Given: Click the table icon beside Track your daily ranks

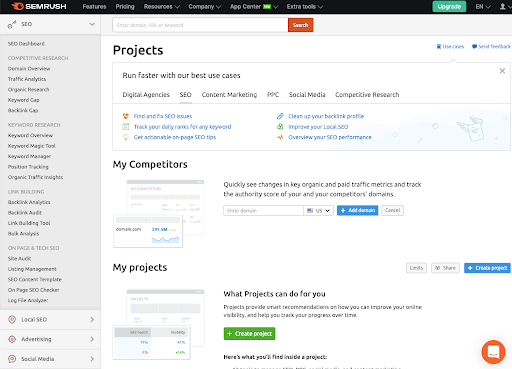Looking at the screenshot, I should coord(126,127).
